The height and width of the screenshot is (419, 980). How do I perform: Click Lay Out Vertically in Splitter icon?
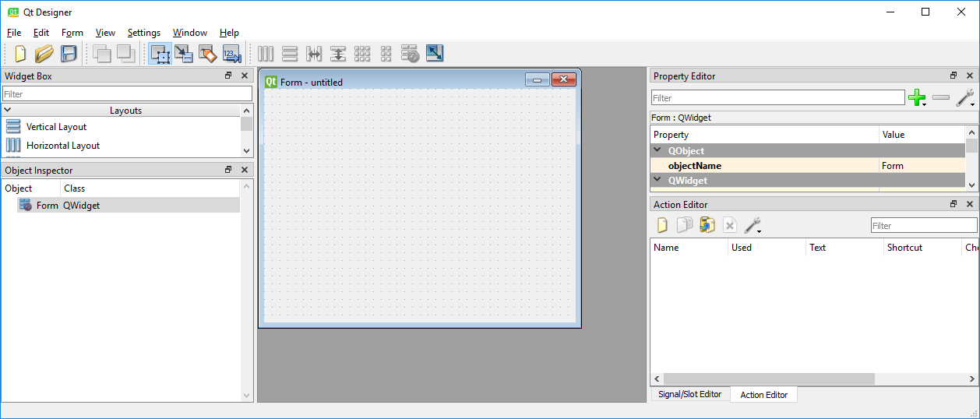338,54
